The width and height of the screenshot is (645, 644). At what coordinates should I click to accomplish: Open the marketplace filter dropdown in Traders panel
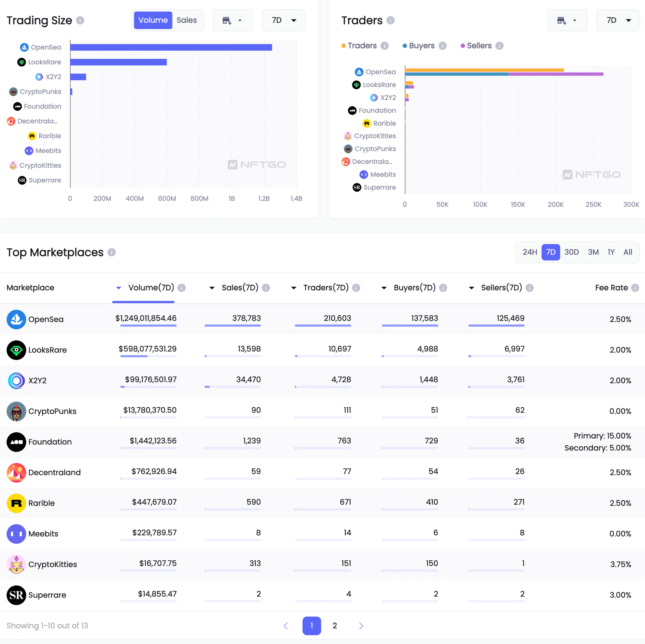567,20
